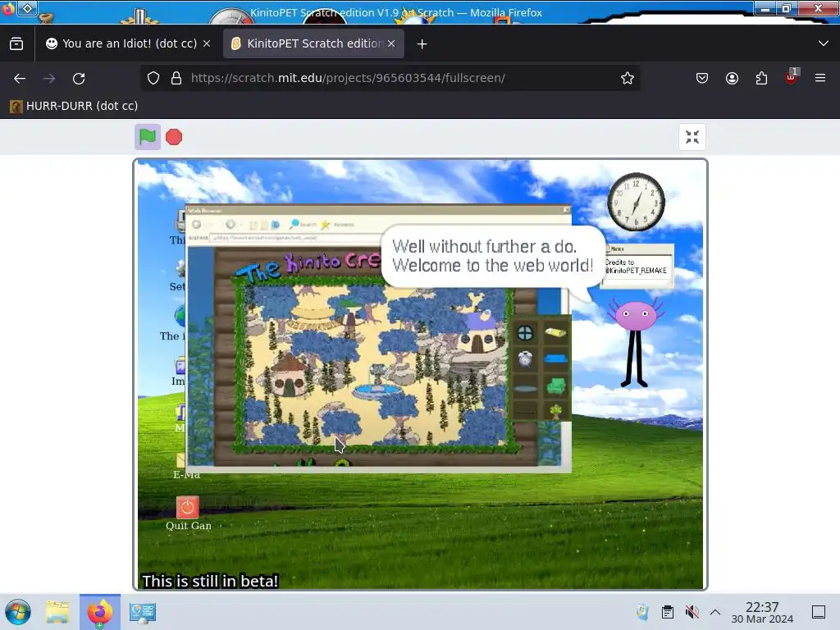Open Firefox application hamburger menu
Screen dimensions: 840x630
(x=820, y=78)
